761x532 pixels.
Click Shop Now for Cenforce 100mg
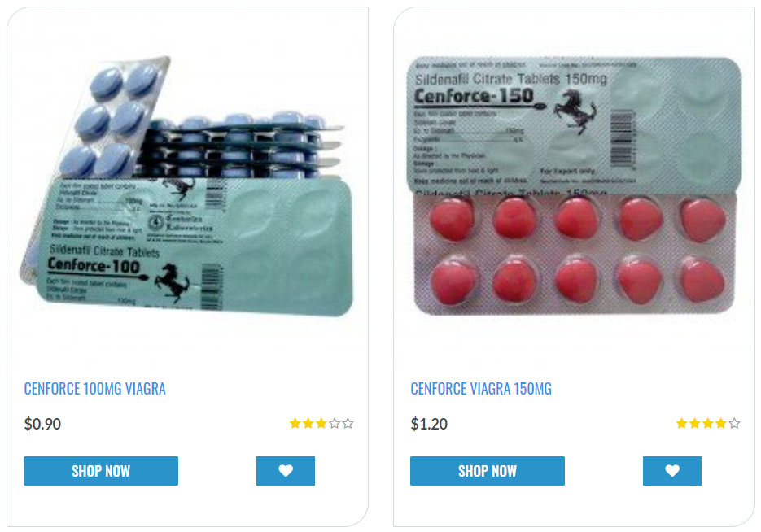pyautogui.click(x=101, y=471)
